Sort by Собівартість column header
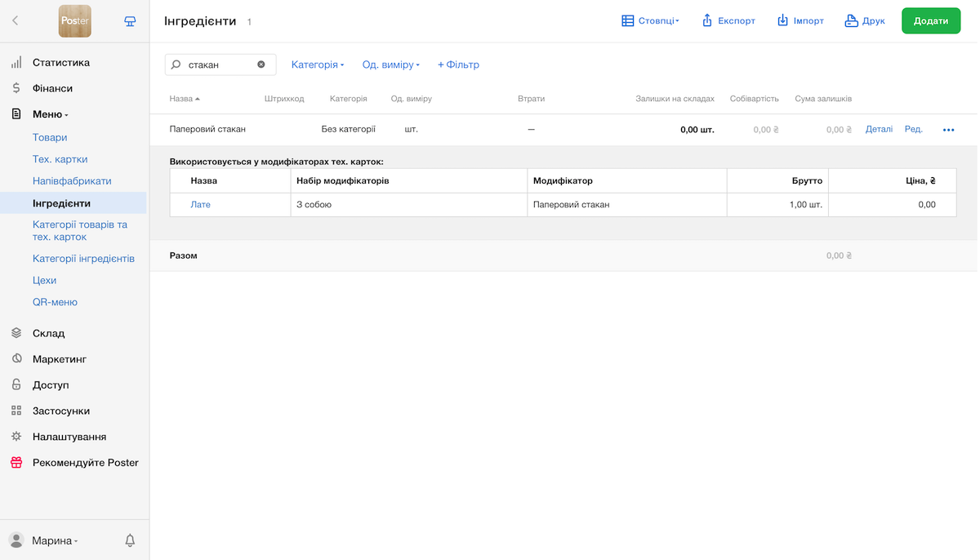This screenshot has width=980, height=560. pos(754,99)
